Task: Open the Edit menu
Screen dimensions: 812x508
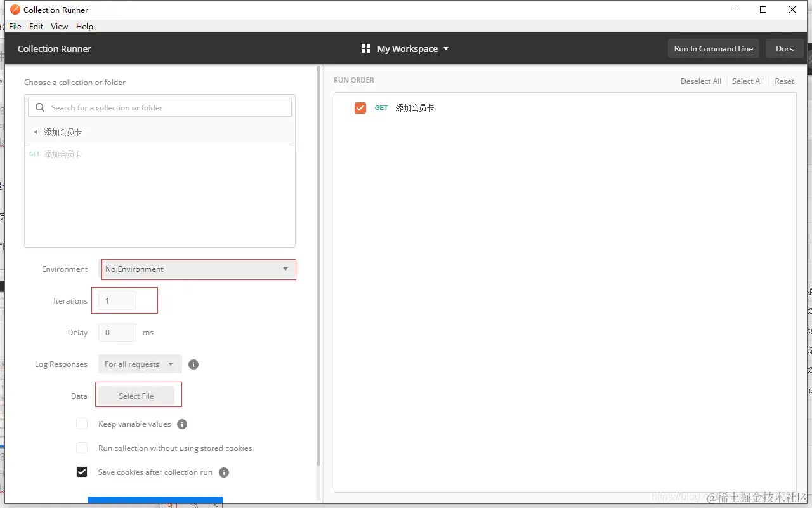Action: [x=36, y=26]
